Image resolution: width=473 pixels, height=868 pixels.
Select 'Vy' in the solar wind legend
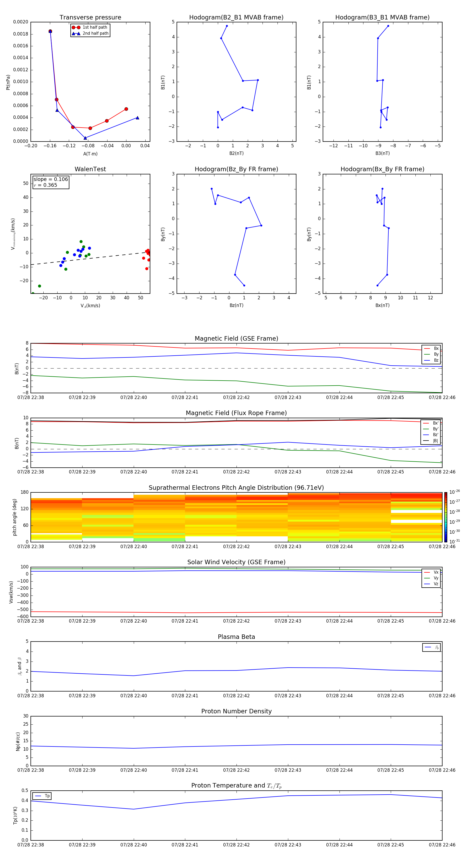point(431,578)
